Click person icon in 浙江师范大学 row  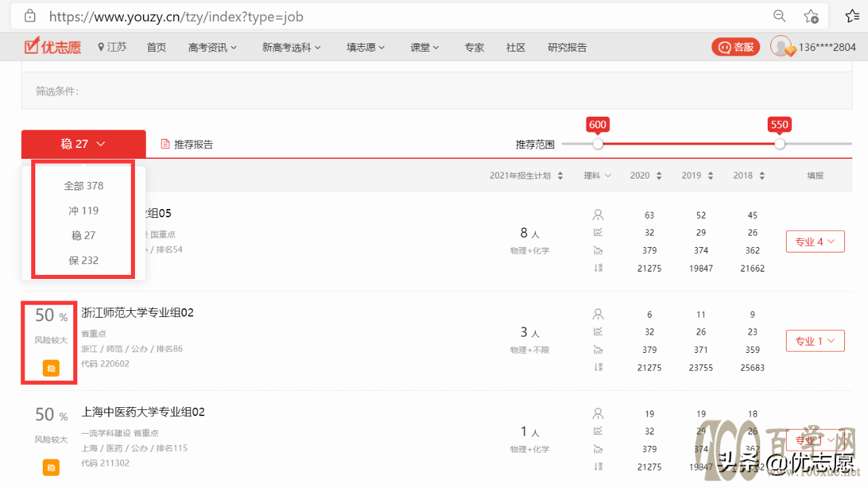598,314
